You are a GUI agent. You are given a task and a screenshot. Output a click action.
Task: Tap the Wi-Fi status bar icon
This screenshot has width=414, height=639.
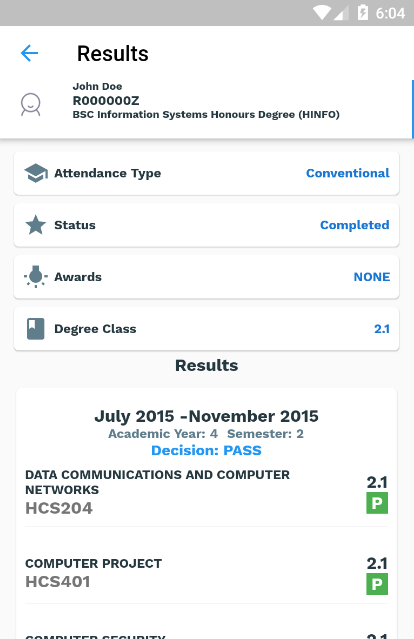click(322, 13)
